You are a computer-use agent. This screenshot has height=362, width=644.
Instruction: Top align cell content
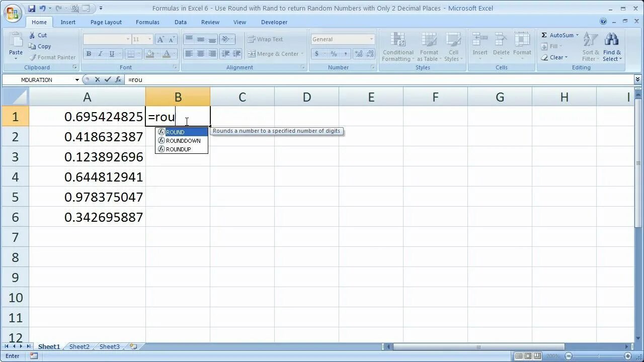189,39
